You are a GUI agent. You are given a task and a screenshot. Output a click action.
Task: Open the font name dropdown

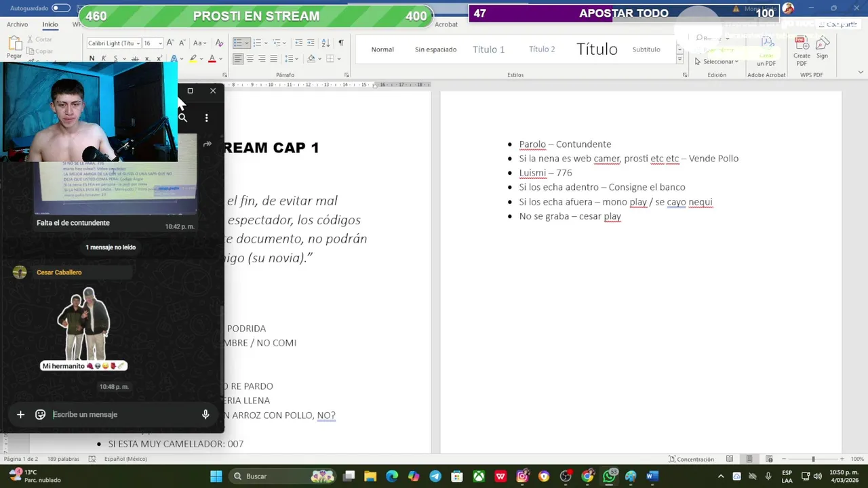(138, 43)
